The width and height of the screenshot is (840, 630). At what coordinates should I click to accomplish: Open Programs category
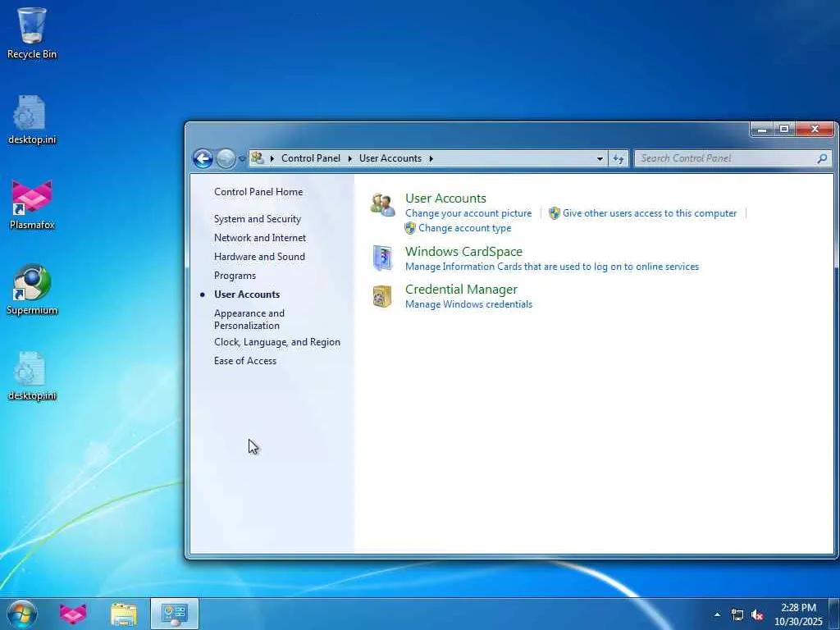(x=235, y=276)
